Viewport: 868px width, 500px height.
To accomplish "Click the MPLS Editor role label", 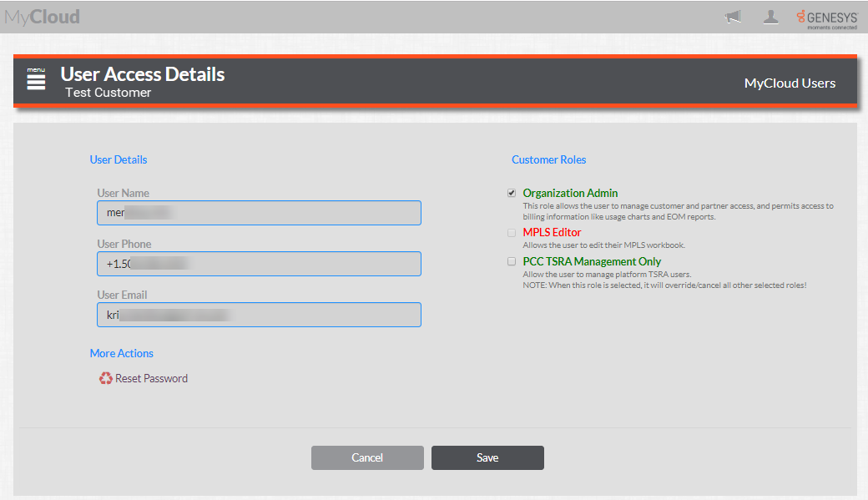I will (552, 232).
